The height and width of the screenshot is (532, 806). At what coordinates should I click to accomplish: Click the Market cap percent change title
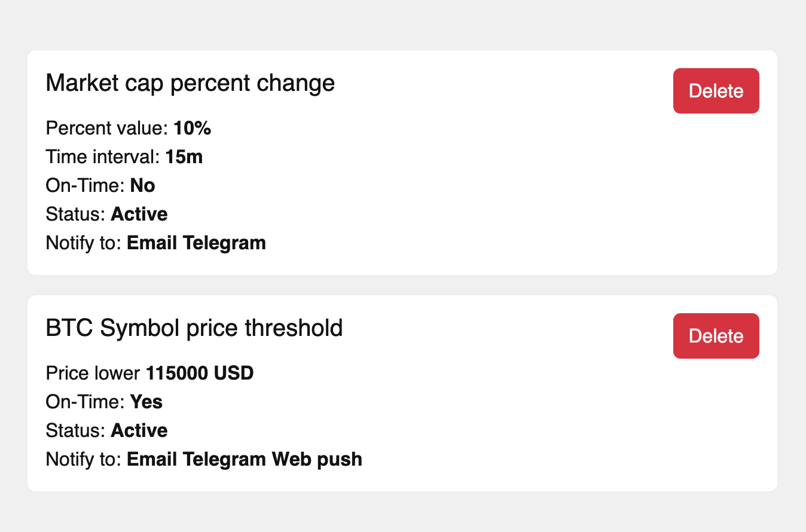coord(190,82)
